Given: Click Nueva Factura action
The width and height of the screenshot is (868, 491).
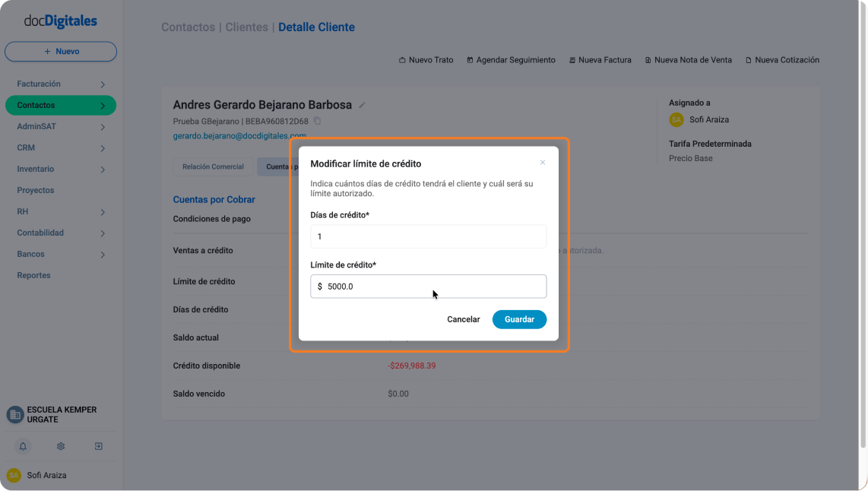Looking at the screenshot, I should click(x=600, y=60).
